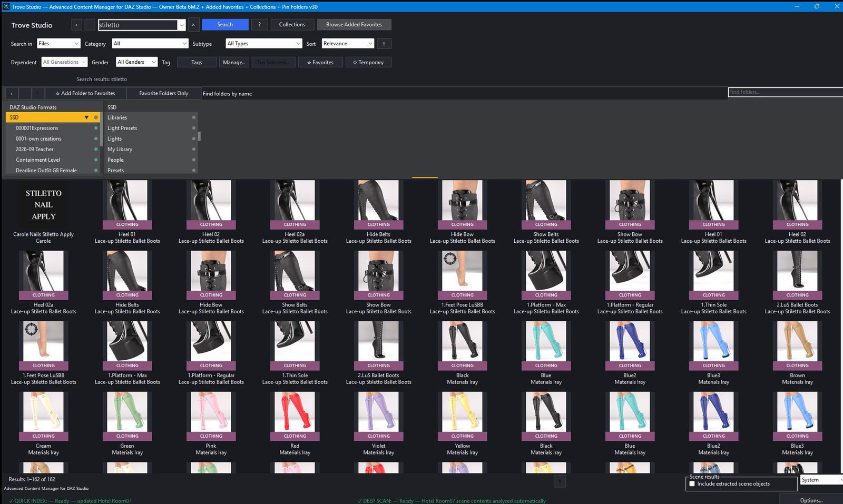Image resolution: width=843 pixels, height=504 pixels.
Task: Select the Violet Materials Iray boots thumbnail
Action: click(x=378, y=416)
